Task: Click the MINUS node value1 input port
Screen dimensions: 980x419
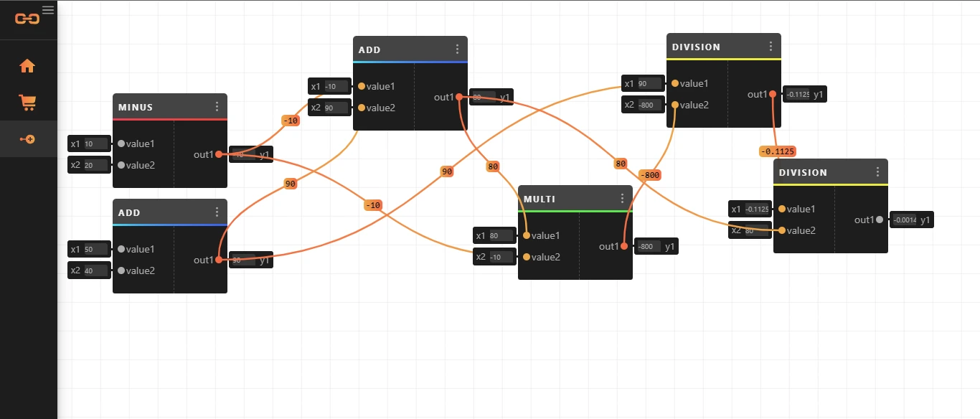Action: (x=121, y=143)
